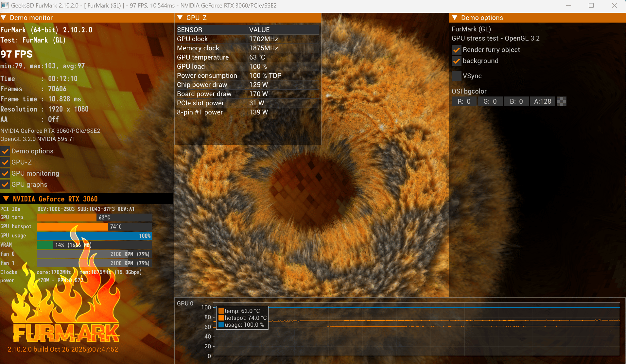This screenshot has height=364, width=626.
Task: Enable the VSync checkbox
Action: [x=457, y=76]
